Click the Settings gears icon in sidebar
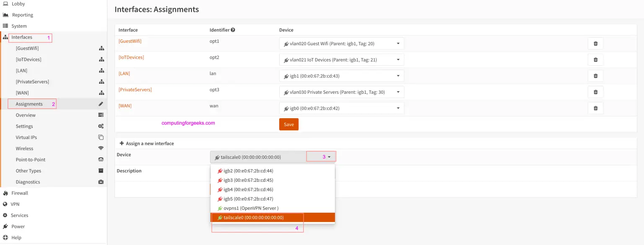 (101, 126)
